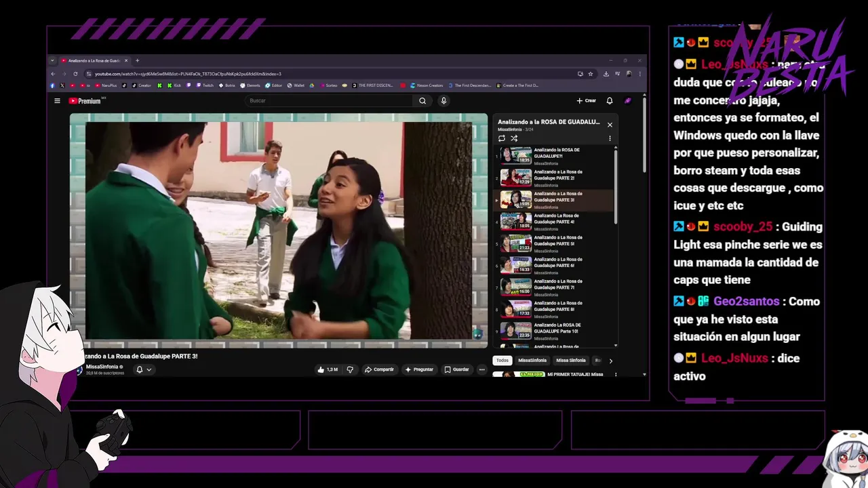868x488 pixels.
Task: Open the Editor bookmark
Action: point(274,85)
